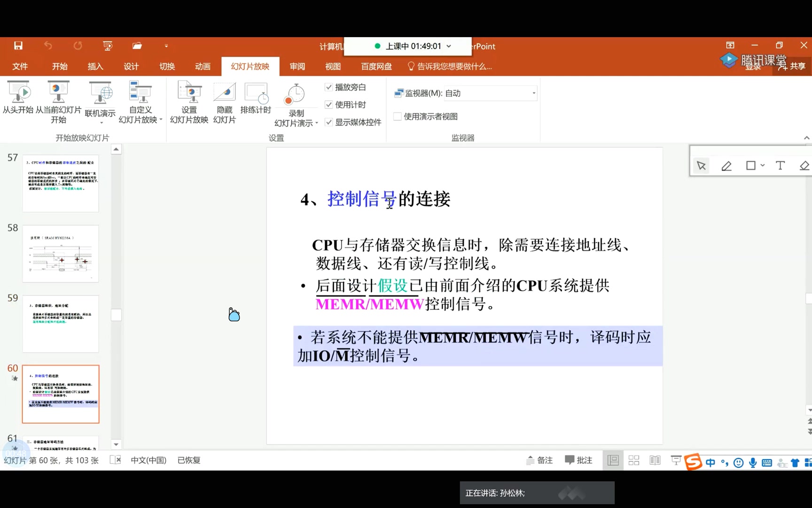Start from current slide 从当前幻灯片开始
The height and width of the screenshot is (508, 812).
point(58,102)
